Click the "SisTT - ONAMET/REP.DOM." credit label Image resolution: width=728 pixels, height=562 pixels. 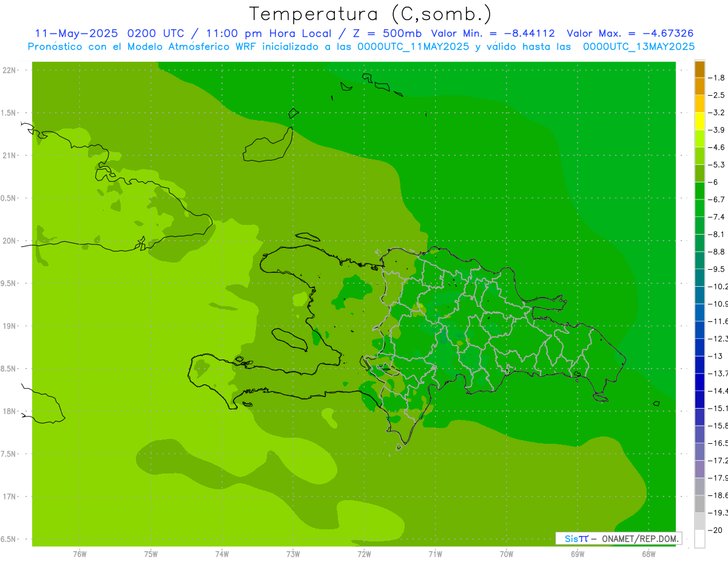point(619,538)
